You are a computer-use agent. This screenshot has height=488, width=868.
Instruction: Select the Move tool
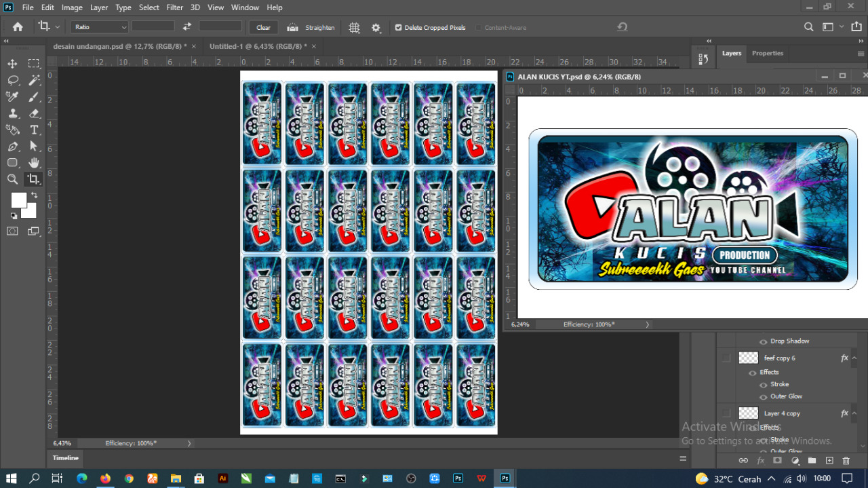12,63
